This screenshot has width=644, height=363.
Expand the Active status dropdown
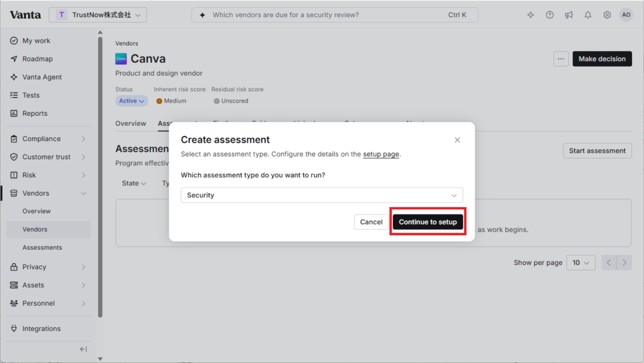[131, 101]
